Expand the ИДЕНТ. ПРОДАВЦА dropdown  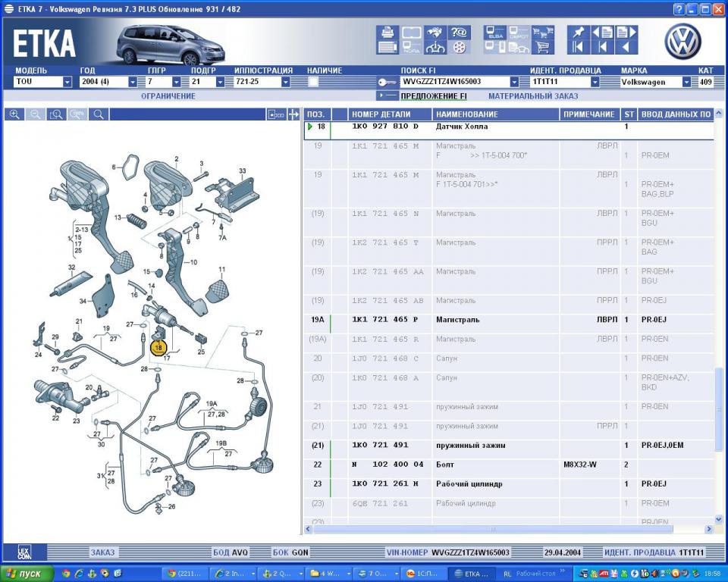click(595, 82)
